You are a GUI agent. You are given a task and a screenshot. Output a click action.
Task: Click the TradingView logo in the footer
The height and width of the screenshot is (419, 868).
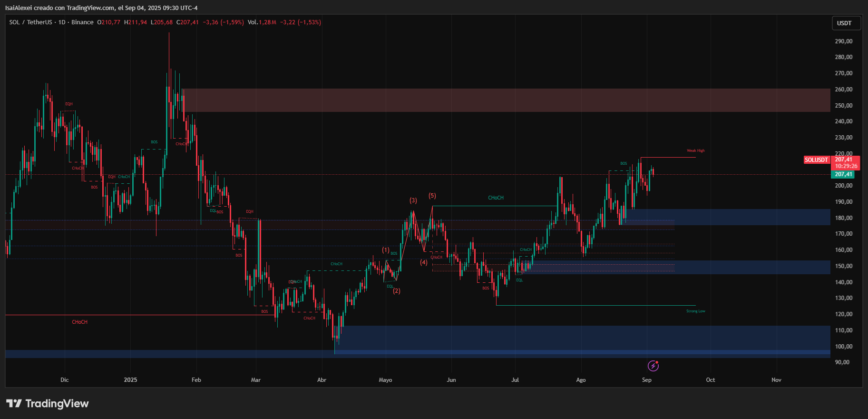(48, 404)
